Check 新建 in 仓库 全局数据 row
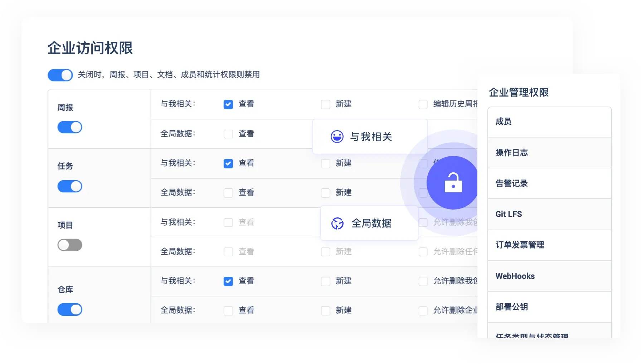The image size is (642, 364). point(325,311)
